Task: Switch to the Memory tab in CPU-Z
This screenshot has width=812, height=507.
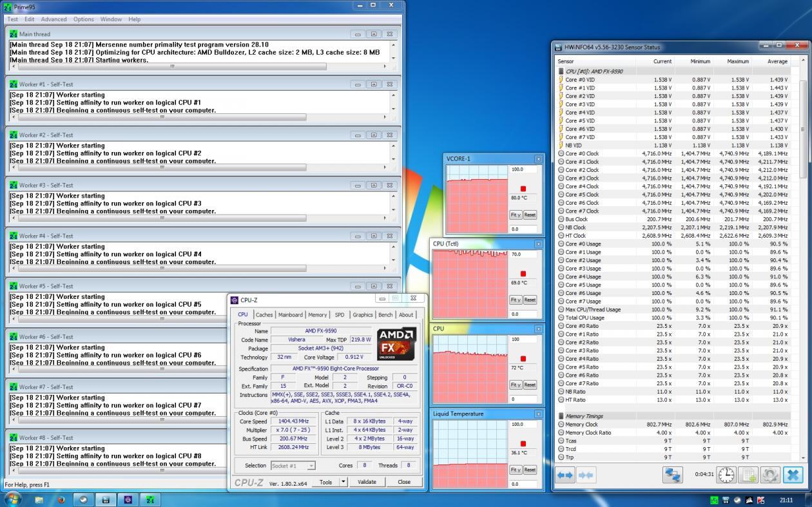Action: [317, 315]
